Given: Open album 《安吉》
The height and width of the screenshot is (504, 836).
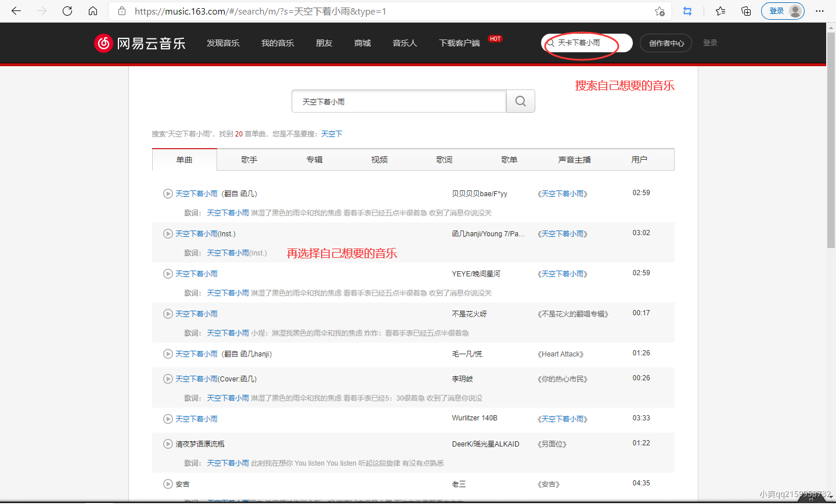Looking at the screenshot, I should 549,484.
